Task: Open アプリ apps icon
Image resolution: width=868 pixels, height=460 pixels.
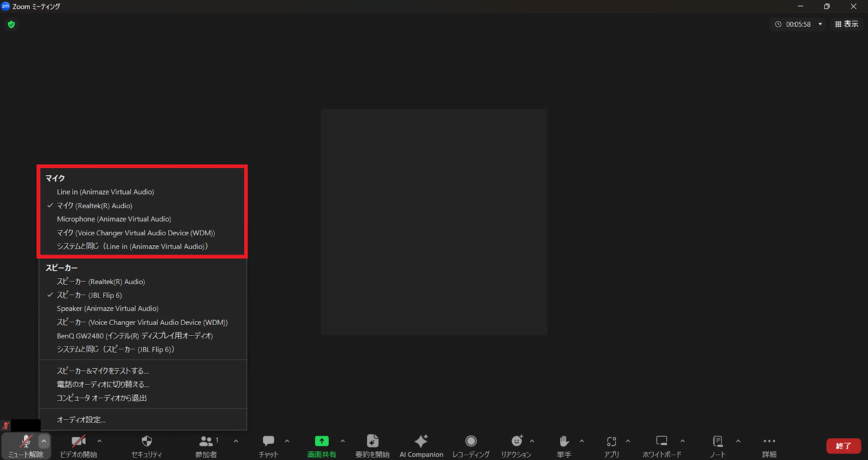Action: click(x=611, y=441)
